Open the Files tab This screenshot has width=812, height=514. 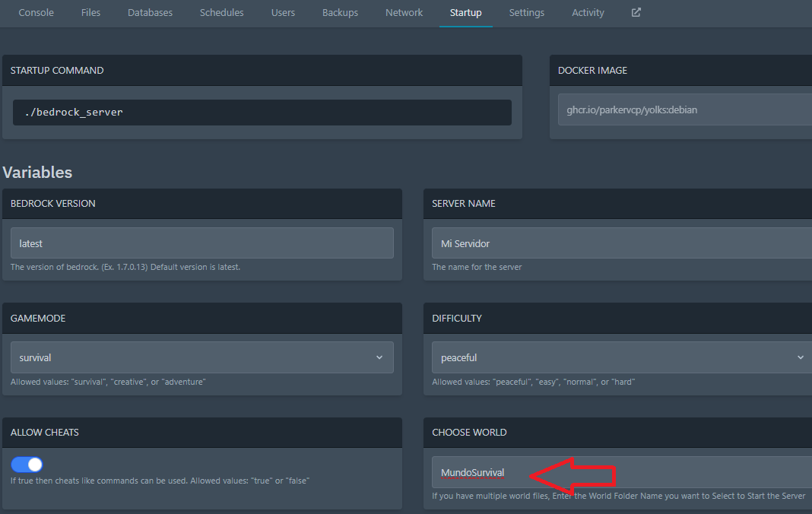(90, 13)
